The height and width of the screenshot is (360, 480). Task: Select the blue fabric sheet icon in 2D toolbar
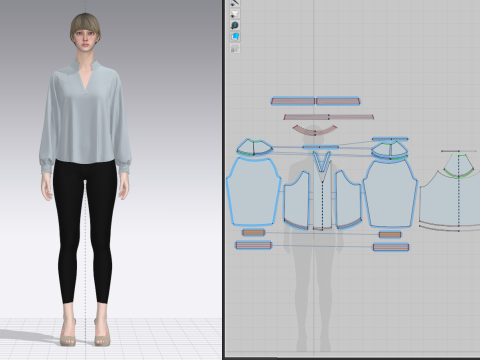[x=235, y=36]
